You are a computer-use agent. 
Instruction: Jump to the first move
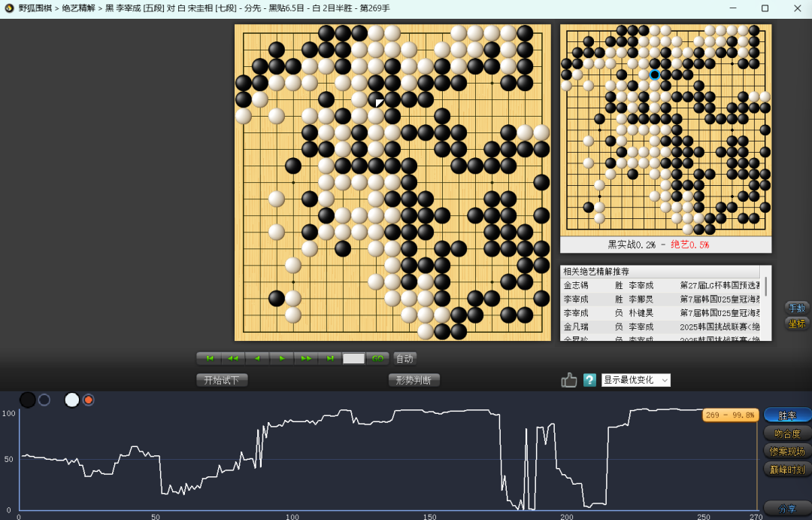pos(209,358)
